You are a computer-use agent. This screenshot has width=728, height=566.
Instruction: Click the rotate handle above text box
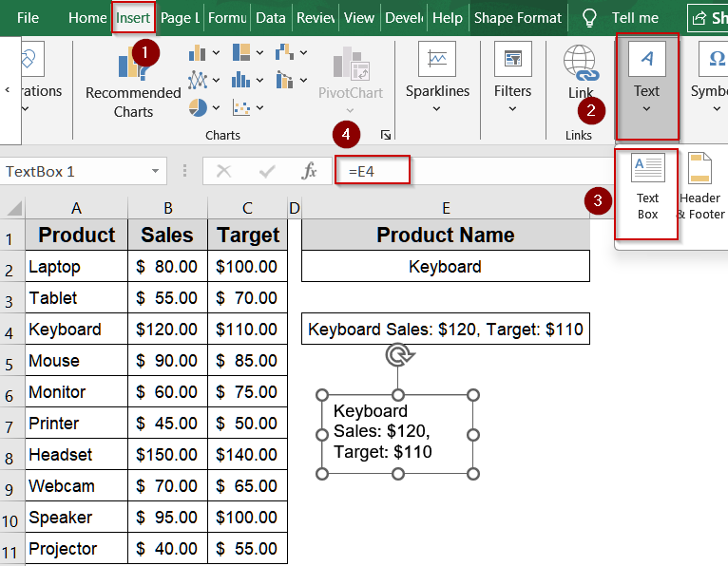coord(398,355)
